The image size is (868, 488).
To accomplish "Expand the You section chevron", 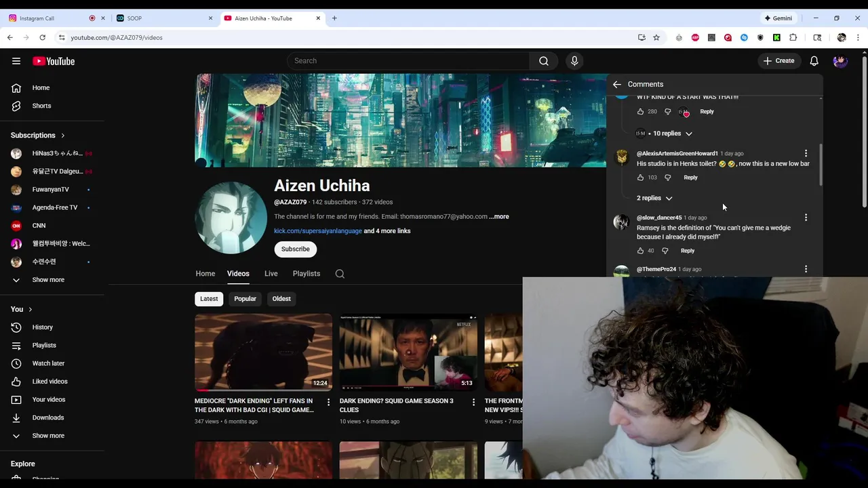I will (x=31, y=310).
